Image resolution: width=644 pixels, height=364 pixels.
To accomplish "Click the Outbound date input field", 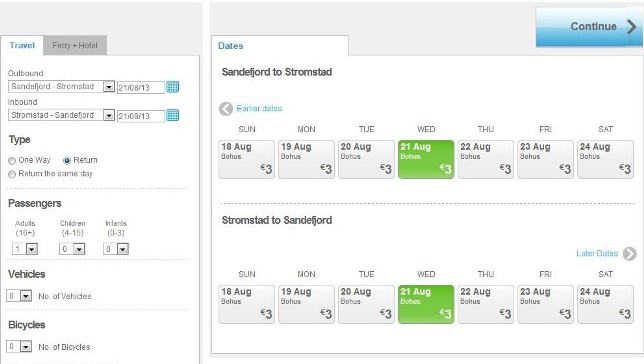I will (141, 88).
